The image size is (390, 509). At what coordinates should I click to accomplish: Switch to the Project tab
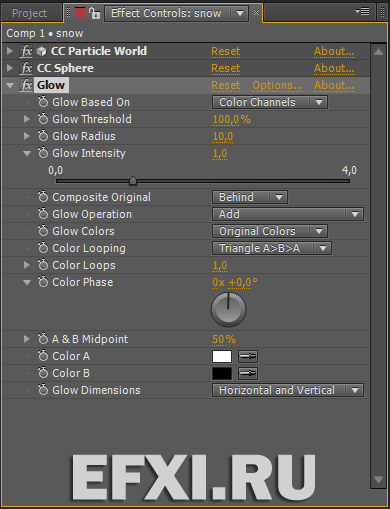29,13
